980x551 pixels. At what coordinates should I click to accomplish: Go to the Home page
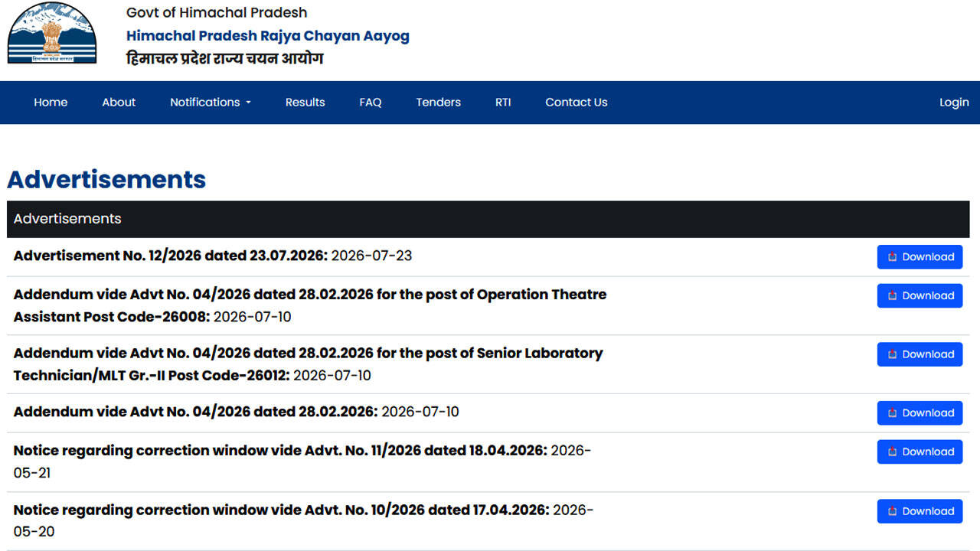[51, 103]
